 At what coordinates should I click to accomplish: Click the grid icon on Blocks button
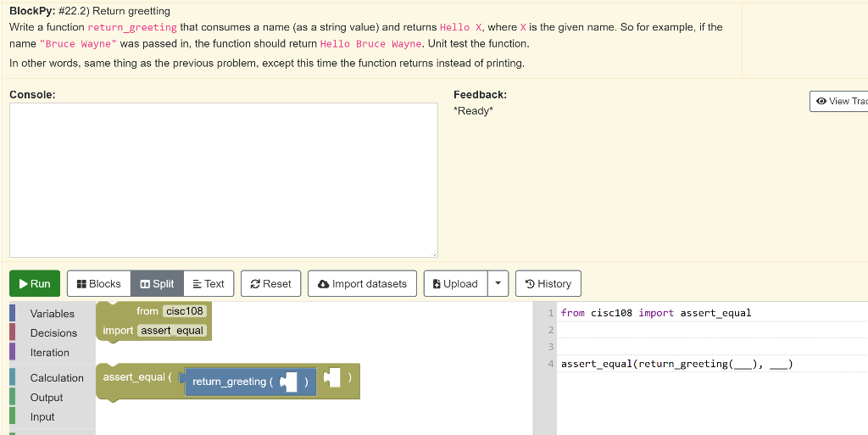pos(81,284)
